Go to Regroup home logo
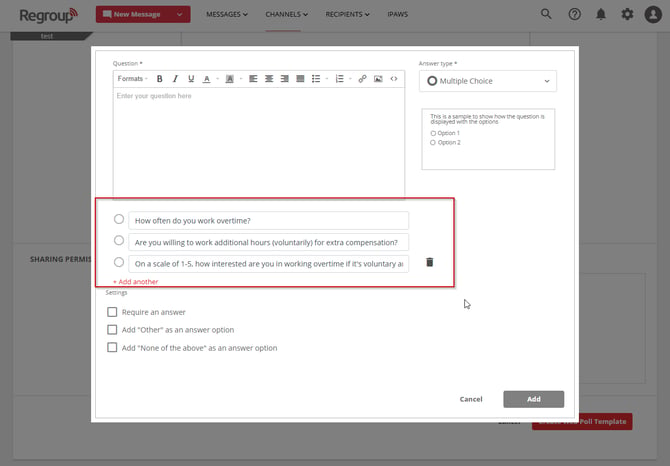The image size is (670, 466). [49, 15]
